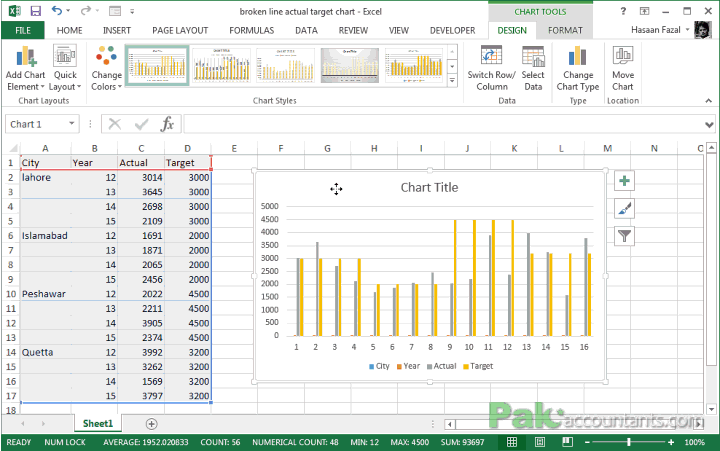The height and width of the screenshot is (451, 720).
Task: Switch to the INSERT tab
Action: 117,30
